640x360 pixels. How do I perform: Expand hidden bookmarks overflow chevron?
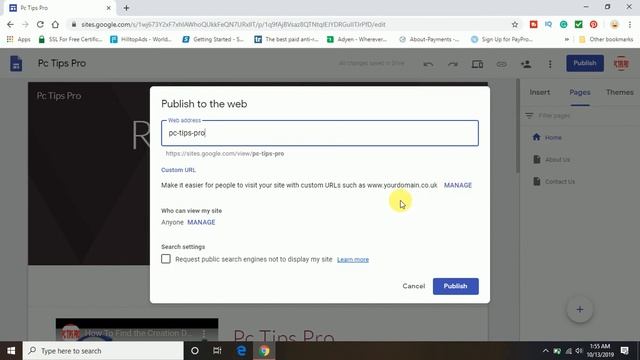tap(567, 39)
